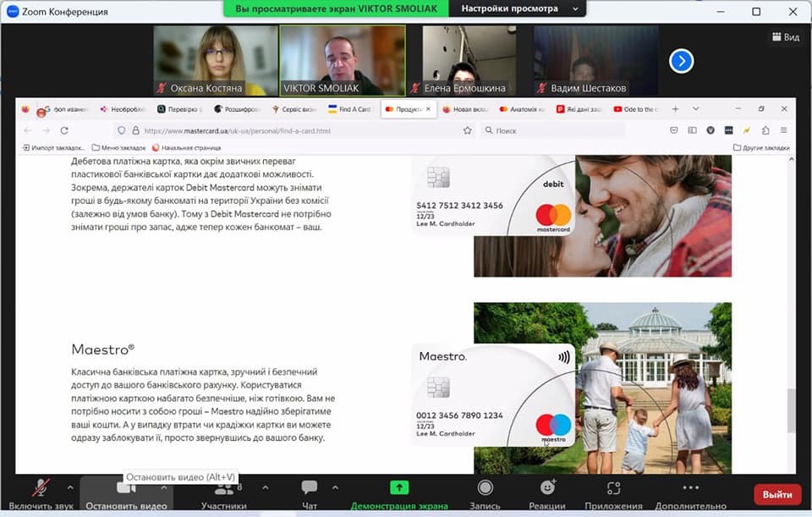This screenshot has height=517, width=812.
Task: Open the Приложения apps panel
Action: coord(613,495)
